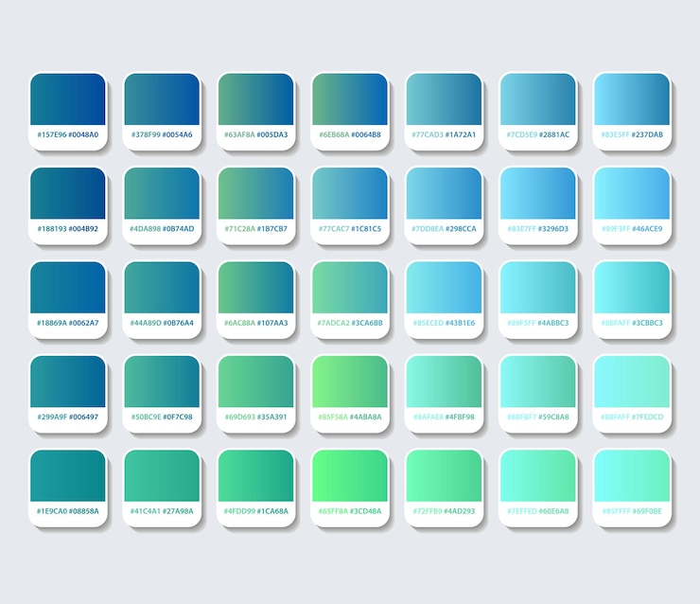Viewport: 700px width, 604px height.
Task: Select the gradient swatch labeled #188193 #004B92
Action: click(68, 193)
